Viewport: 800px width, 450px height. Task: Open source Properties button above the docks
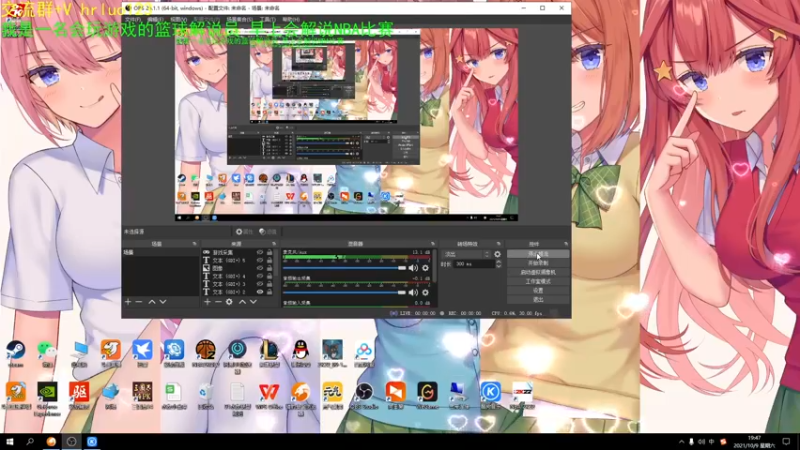pyautogui.click(x=244, y=232)
